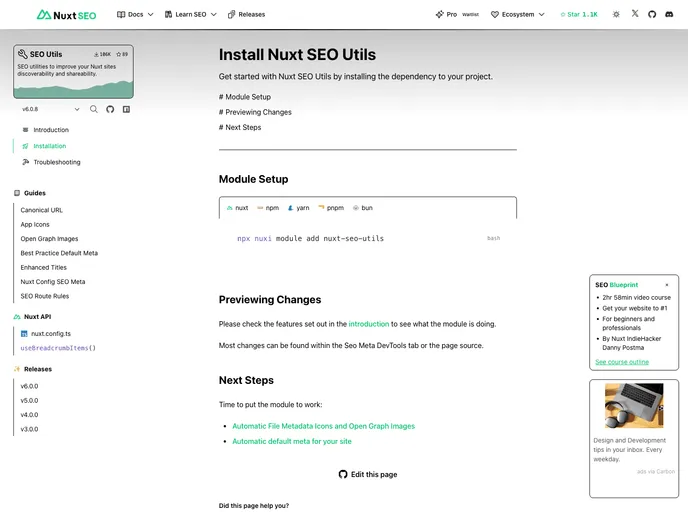The height and width of the screenshot is (512, 688).
Task: Open nuxt.config.ts API page
Action: [x=46, y=334]
